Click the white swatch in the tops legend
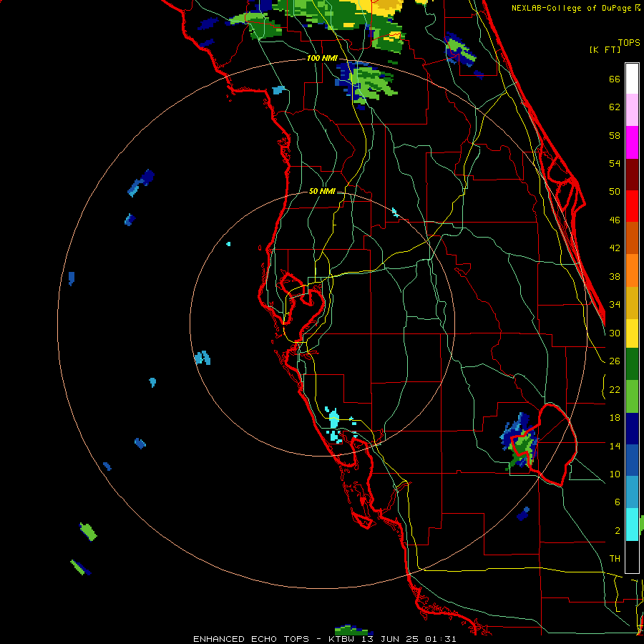This screenshot has height=644, width=644. (632, 79)
